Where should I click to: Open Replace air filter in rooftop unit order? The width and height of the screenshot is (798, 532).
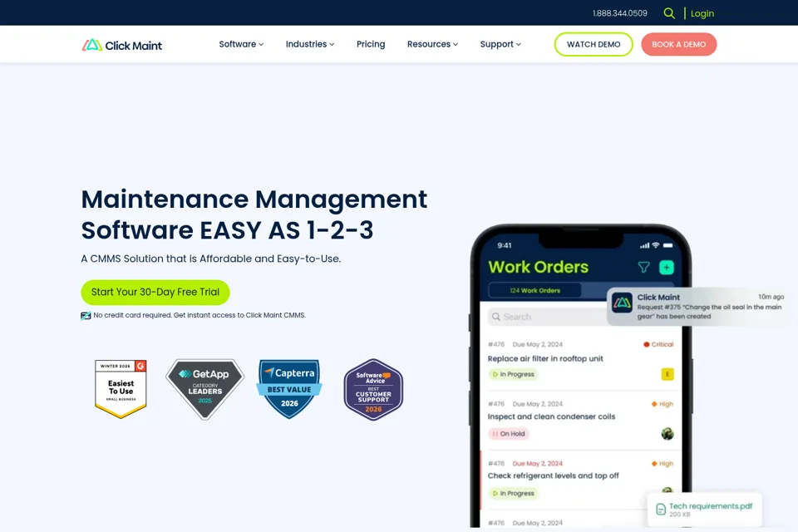click(545, 358)
